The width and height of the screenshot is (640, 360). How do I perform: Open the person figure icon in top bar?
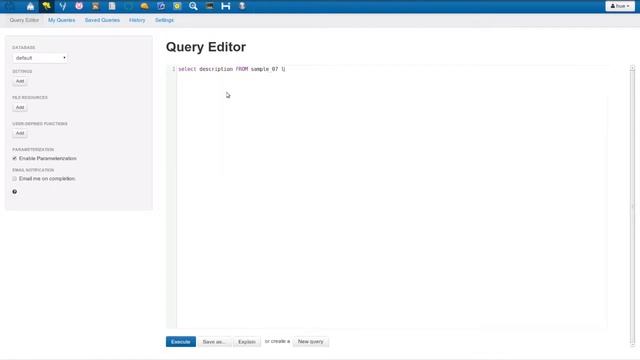(x=242, y=6)
